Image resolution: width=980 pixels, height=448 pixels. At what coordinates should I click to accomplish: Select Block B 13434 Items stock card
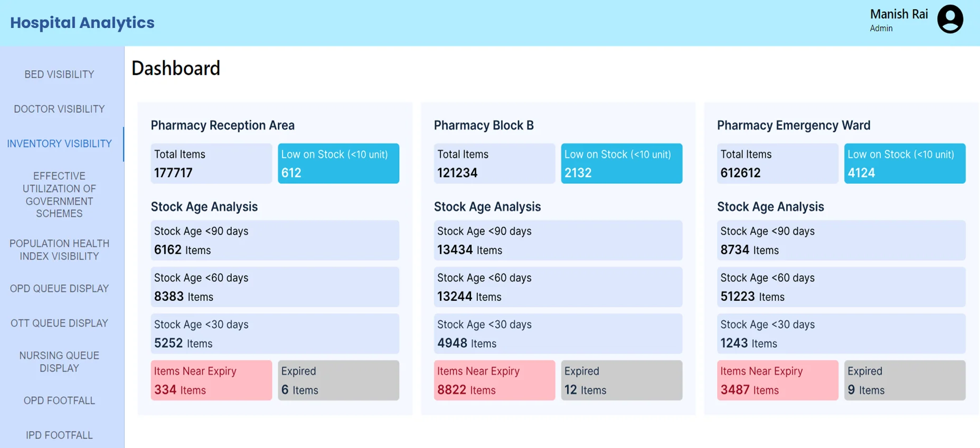558,240
